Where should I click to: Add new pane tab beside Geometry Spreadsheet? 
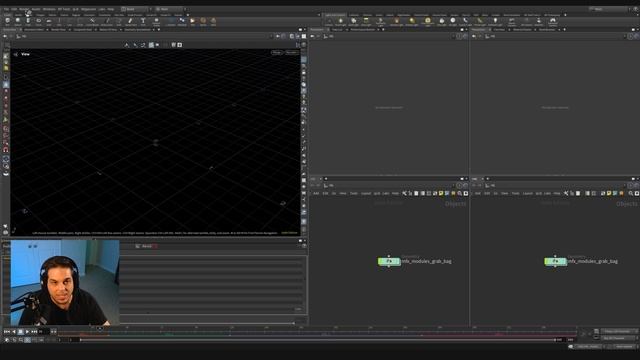tap(158, 29)
